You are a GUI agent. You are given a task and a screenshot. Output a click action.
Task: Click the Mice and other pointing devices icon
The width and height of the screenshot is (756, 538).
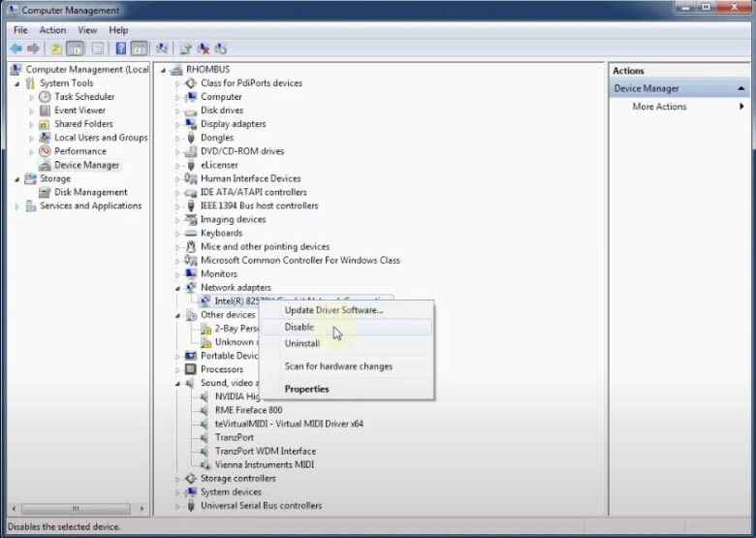[191, 246]
